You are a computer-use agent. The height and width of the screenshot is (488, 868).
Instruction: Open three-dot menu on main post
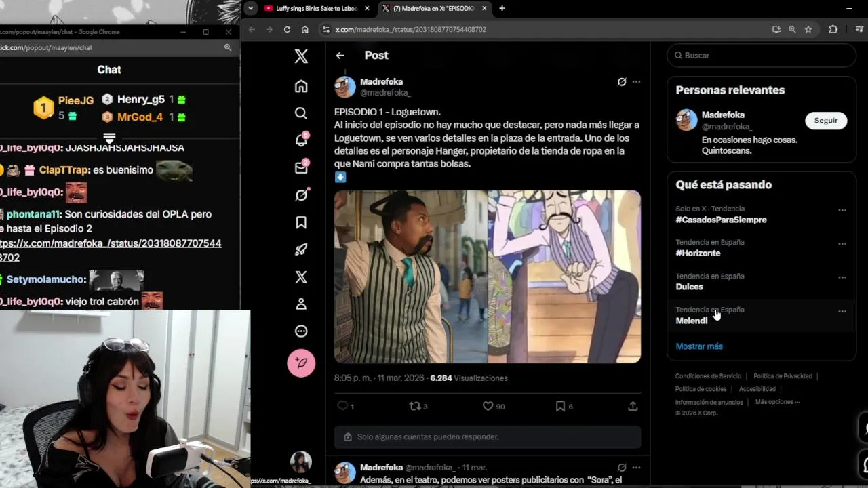click(x=636, y=82)
